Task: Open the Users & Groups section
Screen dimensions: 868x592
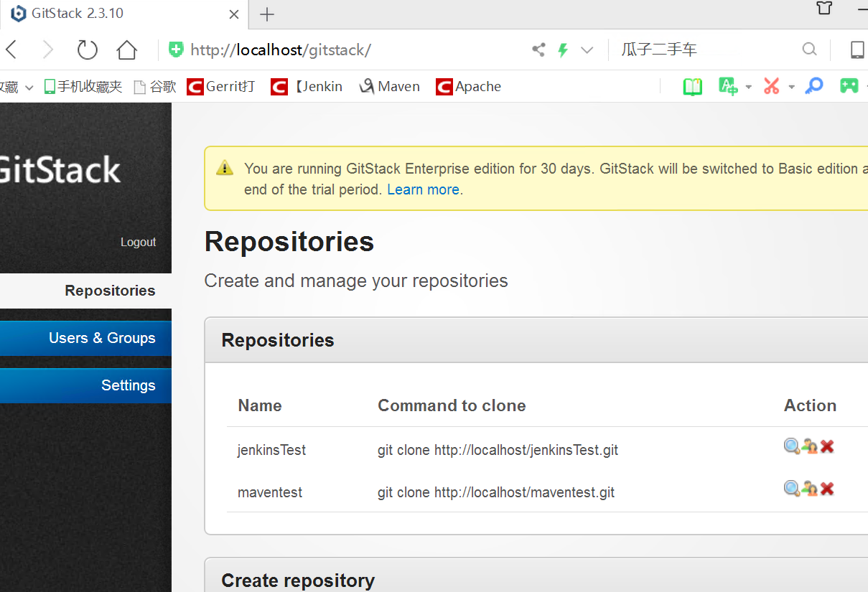Action: click(102, 338)
